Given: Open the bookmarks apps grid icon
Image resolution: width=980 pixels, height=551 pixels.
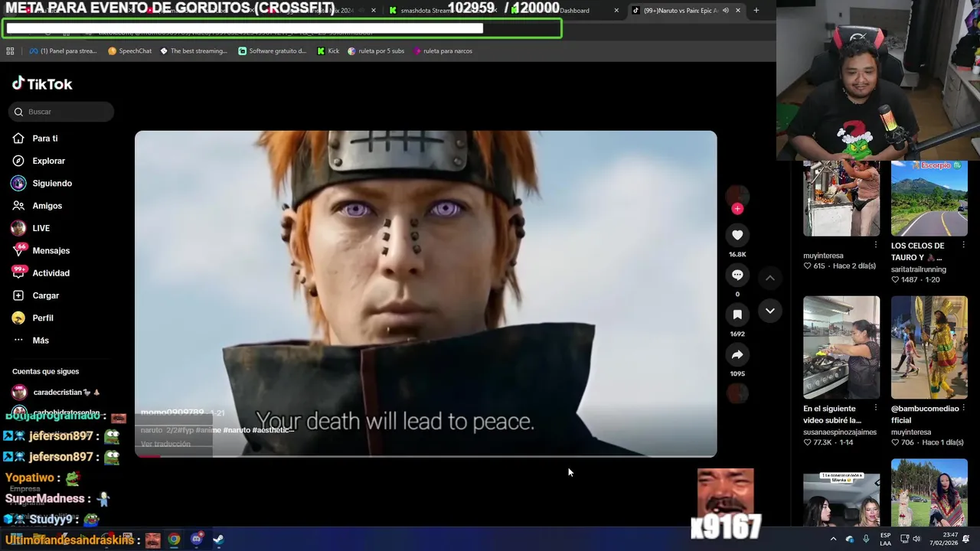Looking at the screenshot, I should pos(10,51).
